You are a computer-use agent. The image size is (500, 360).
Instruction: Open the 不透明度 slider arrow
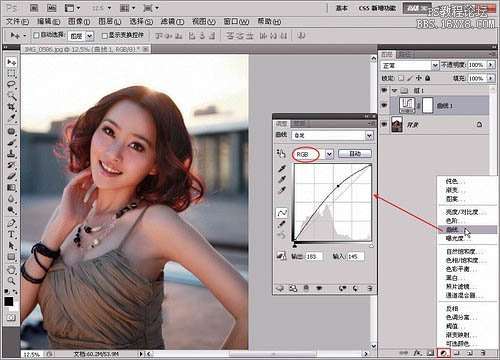click(490, 65)
